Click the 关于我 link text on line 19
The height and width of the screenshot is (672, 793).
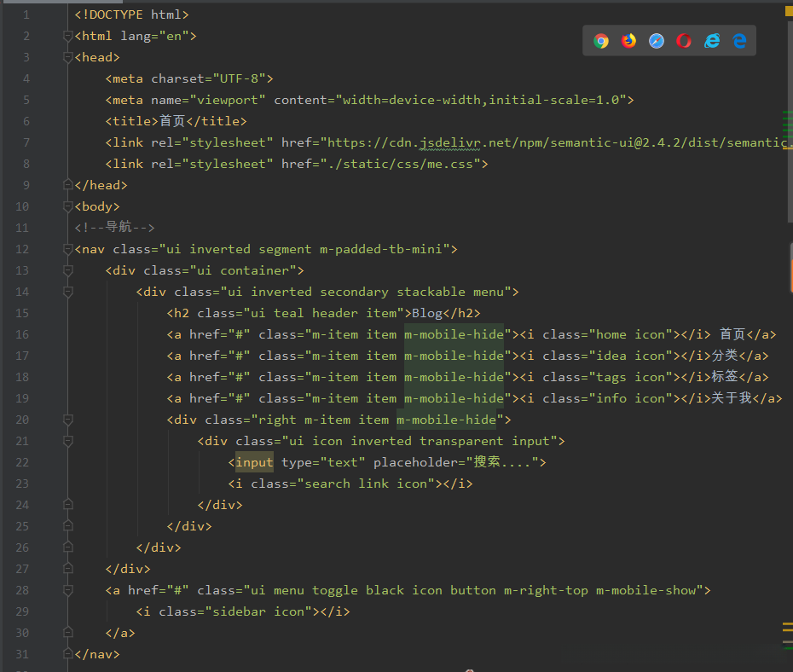coord(732,398)
